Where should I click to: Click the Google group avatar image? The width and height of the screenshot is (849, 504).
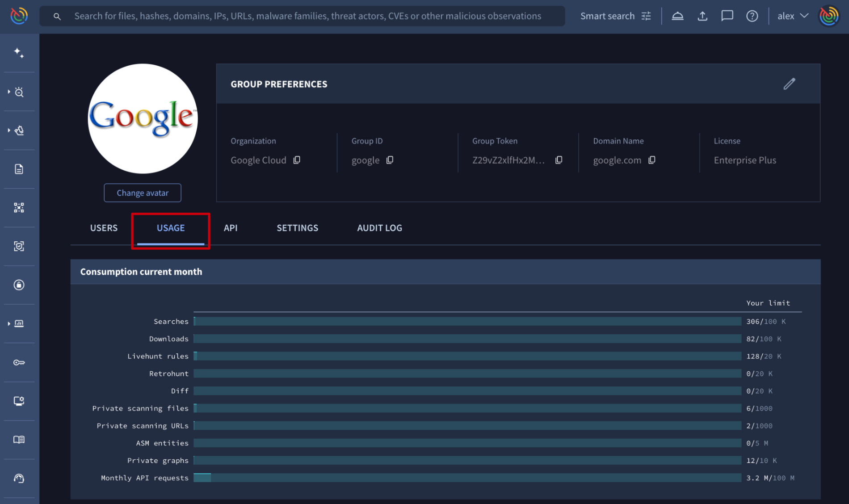point(143,118)
